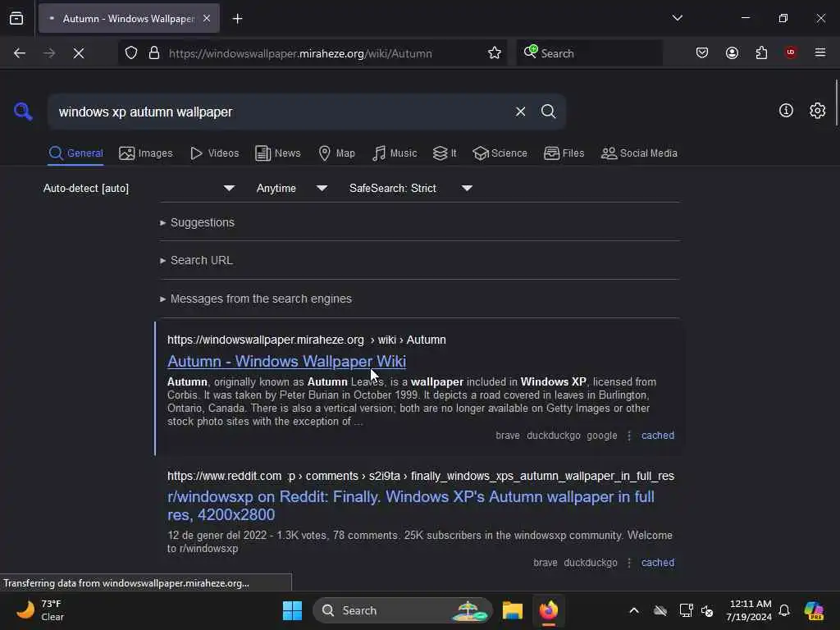This screenshot has width=840, height=630.
Task: Open search preferences gear icon
Action: point(817,111)
